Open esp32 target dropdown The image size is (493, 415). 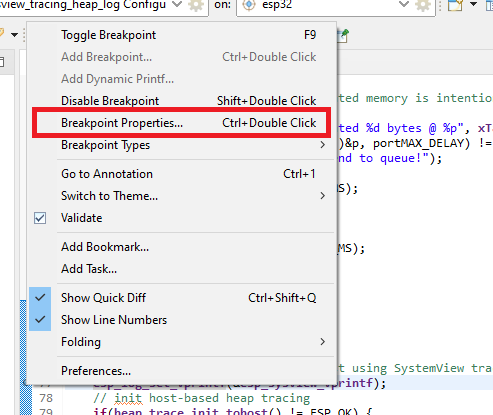pyautogui.click(x=404, y=5)
